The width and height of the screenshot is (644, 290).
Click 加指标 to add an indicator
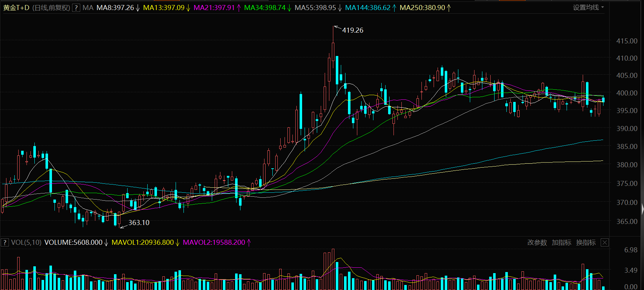pos(562,243)
